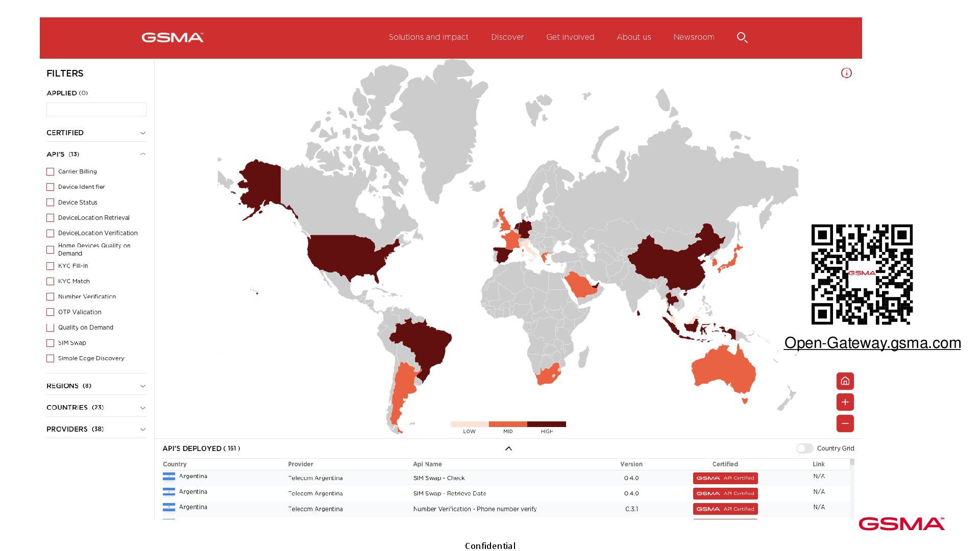
Task: Click the Certified column header
Action: click(x=725, y=464)
